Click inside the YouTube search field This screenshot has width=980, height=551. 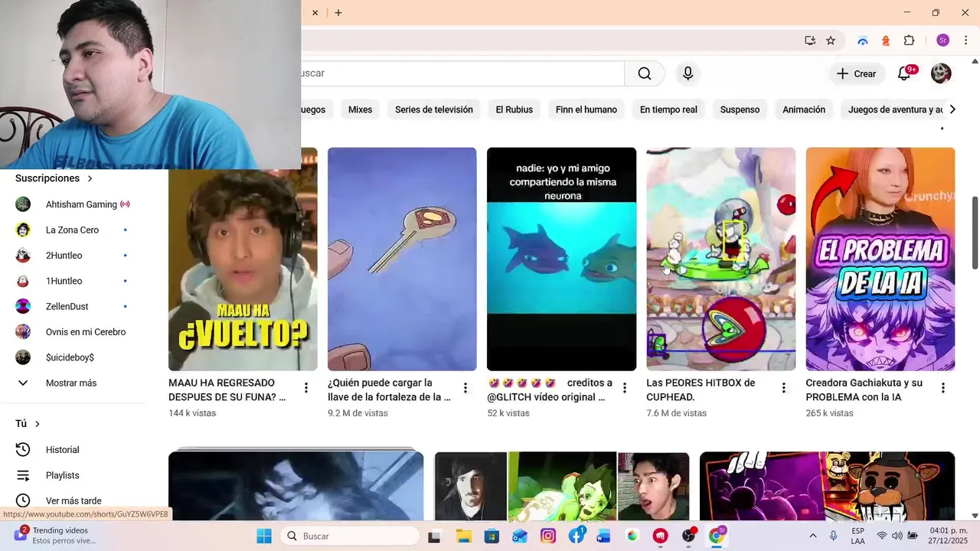(462, 73)
